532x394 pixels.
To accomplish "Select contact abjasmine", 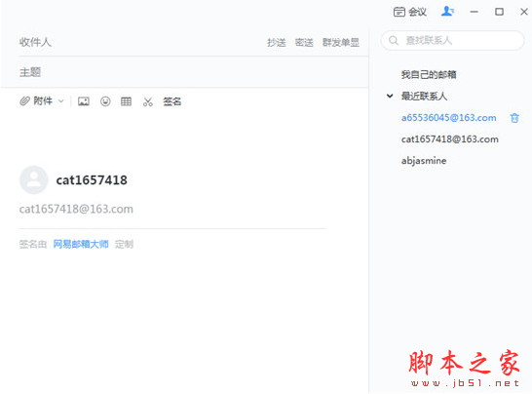I will click(424, 161).
